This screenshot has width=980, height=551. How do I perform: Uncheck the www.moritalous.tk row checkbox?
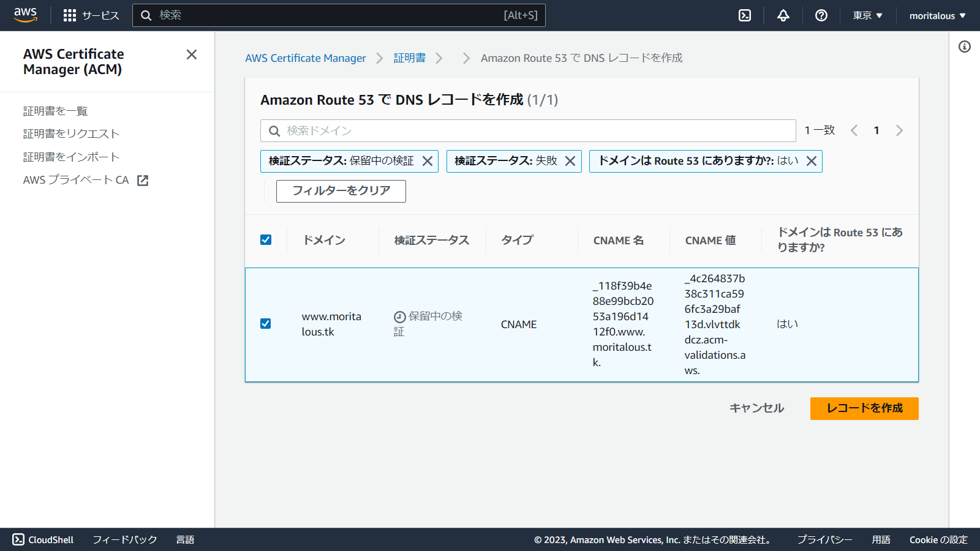[x=266, y=323]
